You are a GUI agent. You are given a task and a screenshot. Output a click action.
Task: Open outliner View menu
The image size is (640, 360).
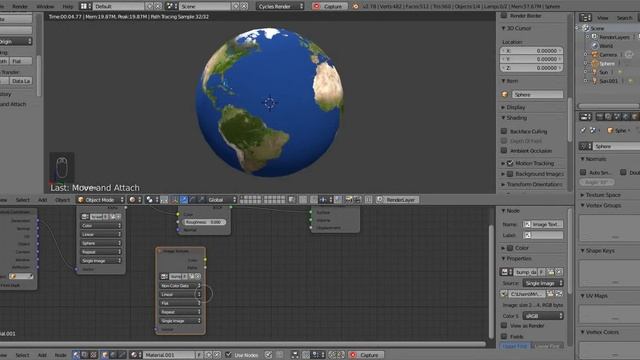point(602,18)
